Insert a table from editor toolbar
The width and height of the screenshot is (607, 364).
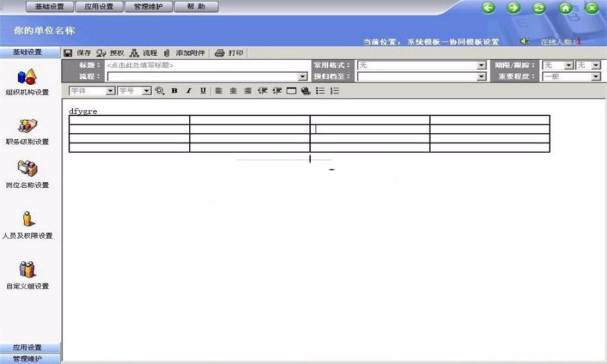(291, 90)
